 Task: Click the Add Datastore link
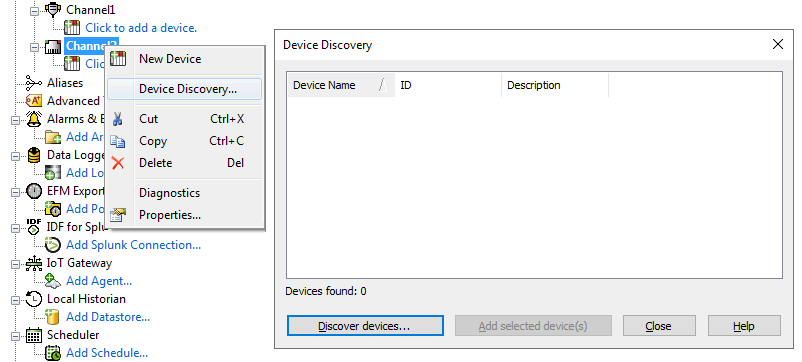point(108,317)
